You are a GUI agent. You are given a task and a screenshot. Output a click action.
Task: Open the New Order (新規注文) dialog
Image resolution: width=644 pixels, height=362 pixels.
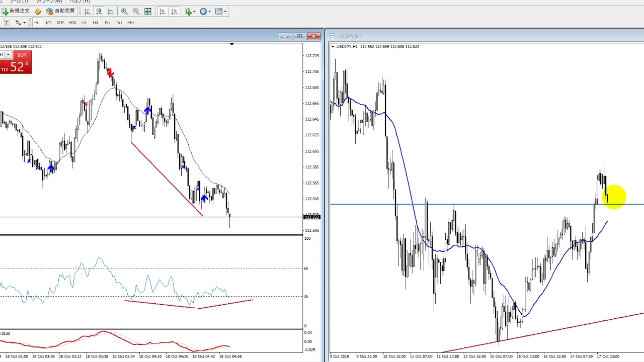click(16, 11)
